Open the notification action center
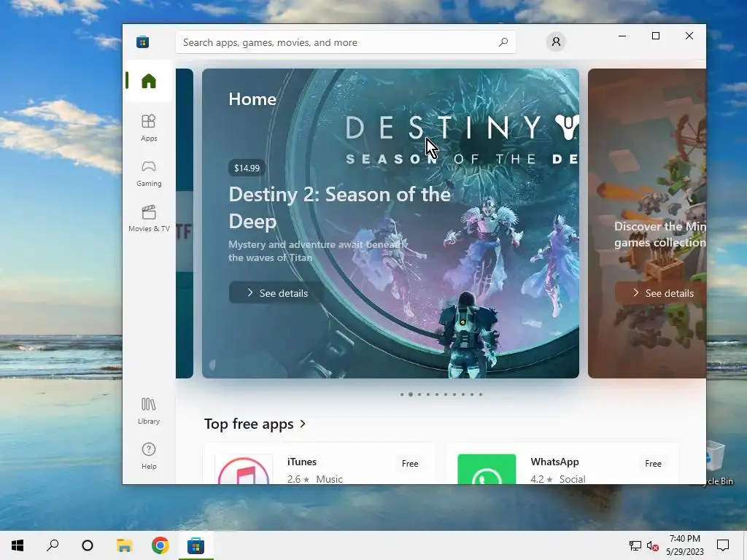 click(723, 545)
